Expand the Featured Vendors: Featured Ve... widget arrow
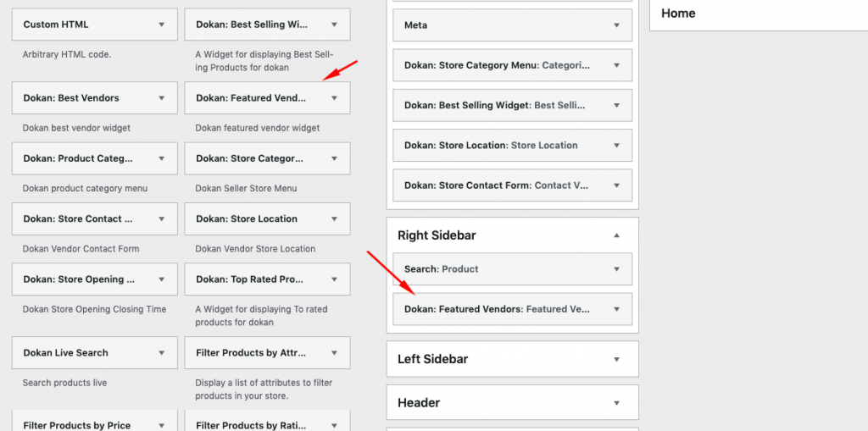868x431 pixels. pos(617,309)
